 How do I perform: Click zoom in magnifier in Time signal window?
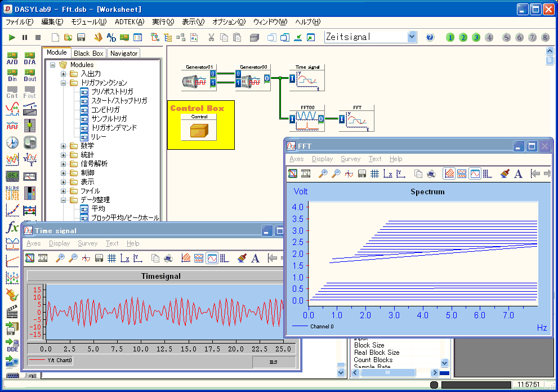tap(60, 258)
